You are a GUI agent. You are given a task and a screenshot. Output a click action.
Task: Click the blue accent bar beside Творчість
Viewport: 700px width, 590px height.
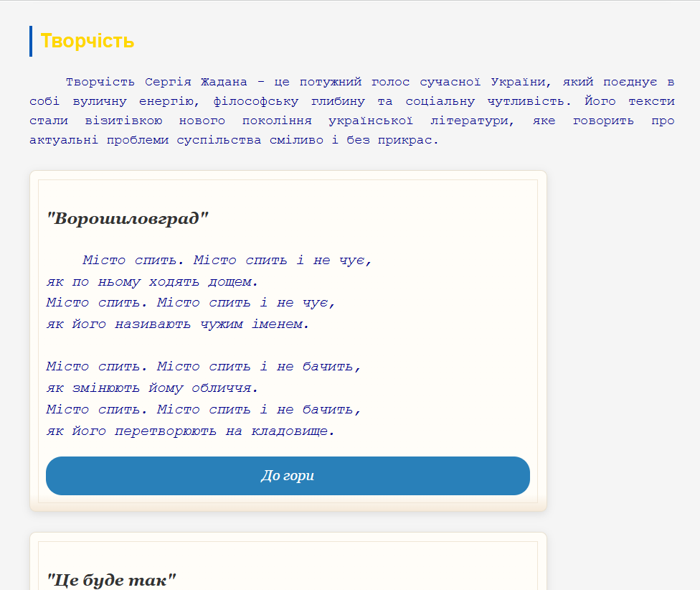click(x=31, y=41)
